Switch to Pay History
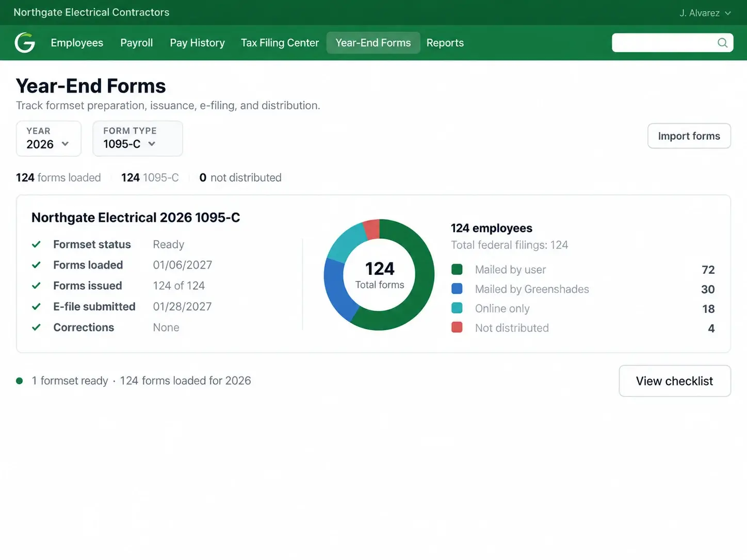This screenshot has width=747, height=560. [197, 43]
